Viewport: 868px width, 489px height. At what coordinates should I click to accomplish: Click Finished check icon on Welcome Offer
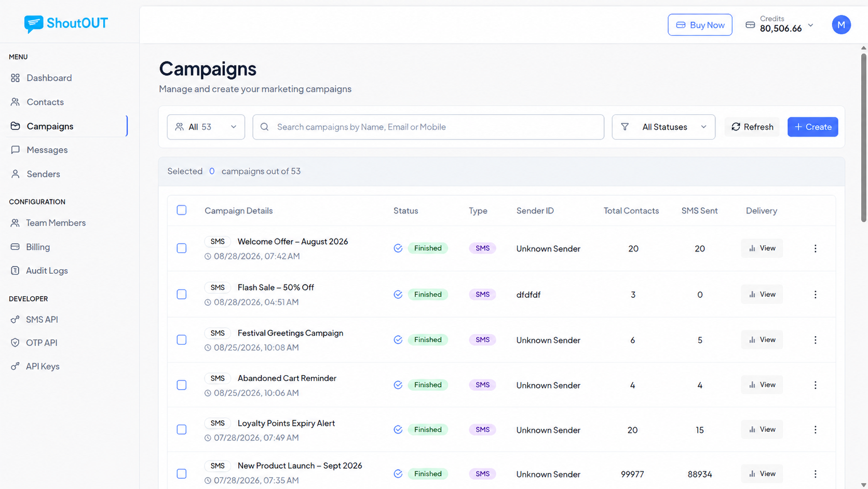[x=398, y=248]
